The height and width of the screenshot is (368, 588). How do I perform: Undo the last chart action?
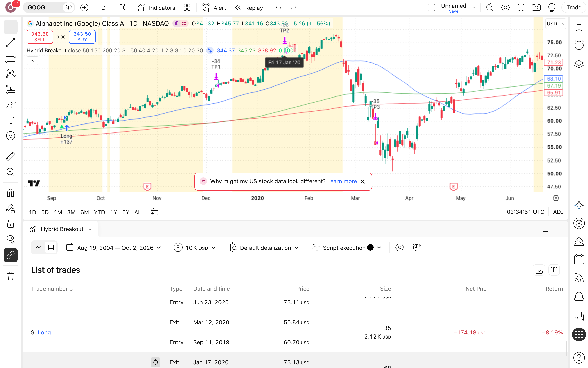(x=278, y=8)
